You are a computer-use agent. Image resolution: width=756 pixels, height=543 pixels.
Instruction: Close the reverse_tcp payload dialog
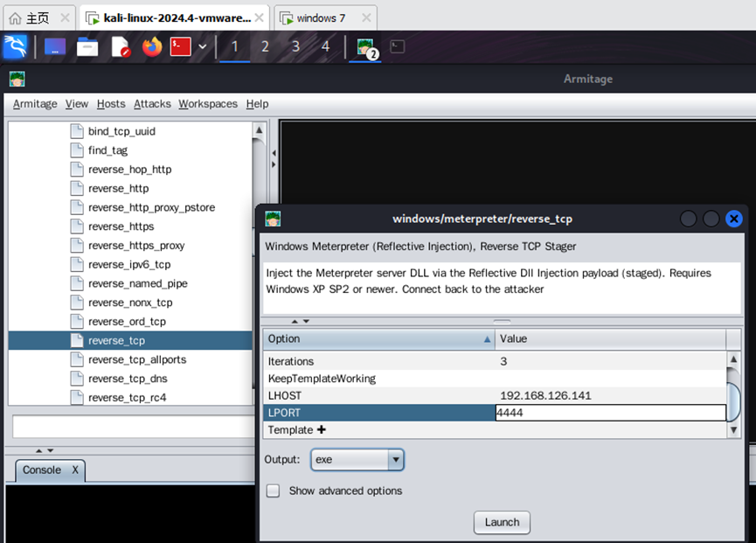[x=734, y=219]
